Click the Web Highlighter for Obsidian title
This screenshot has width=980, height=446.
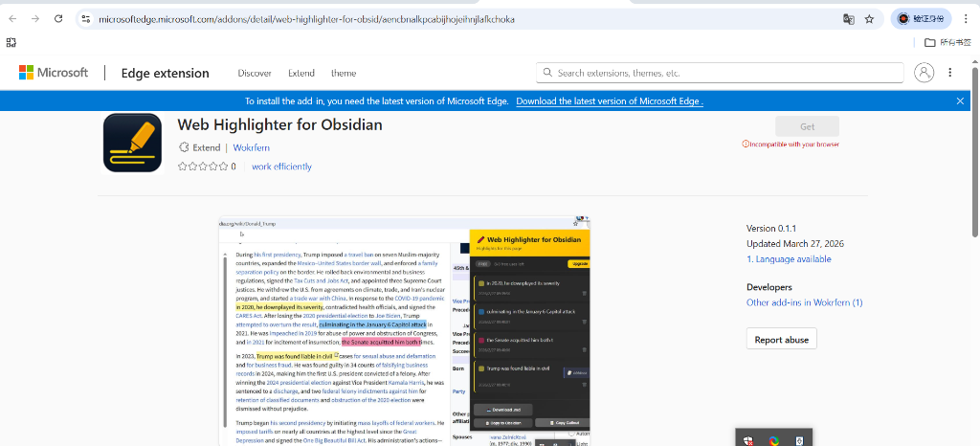[280, 125]
